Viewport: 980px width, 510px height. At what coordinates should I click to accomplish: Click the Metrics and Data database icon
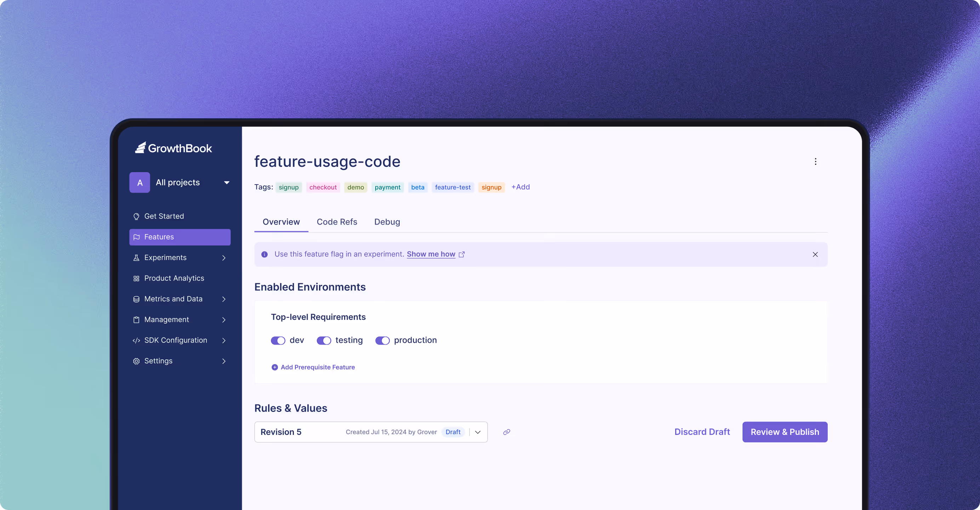tap(136, 299)
